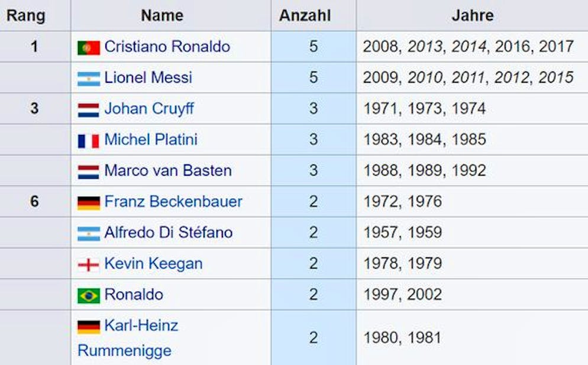This screenshot has height=365, width=588.
Task: Go to the Marco van Basten link
Action: point(167,171)
